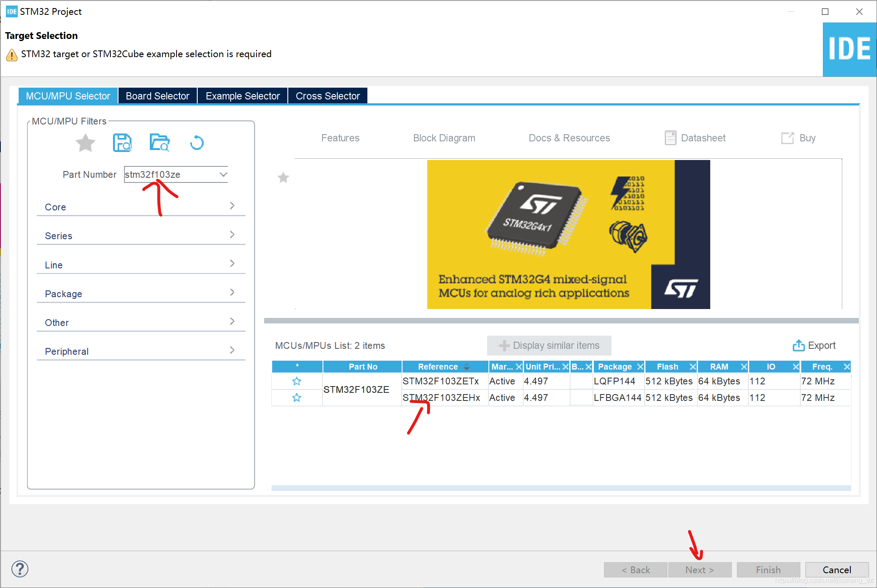Switch to Example Selector tab
This screenshot has height=588, width=877.
243,95
